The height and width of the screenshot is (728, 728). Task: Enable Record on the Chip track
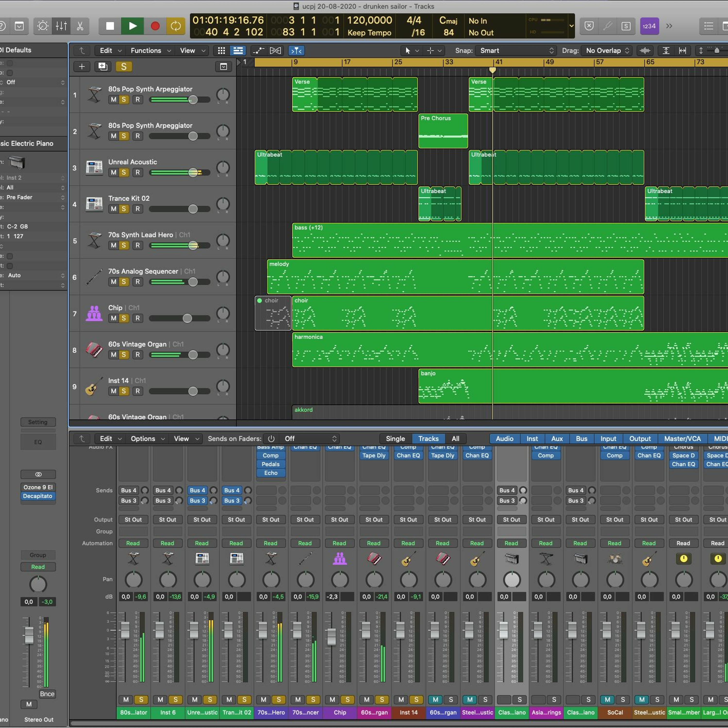click(x=138, y=318)
